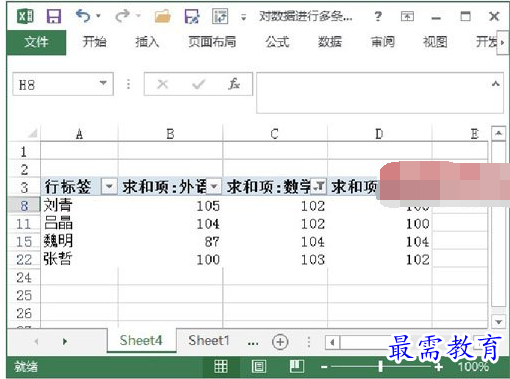Select column B header
Screen dimensions: 510x379
pos(170,134)
